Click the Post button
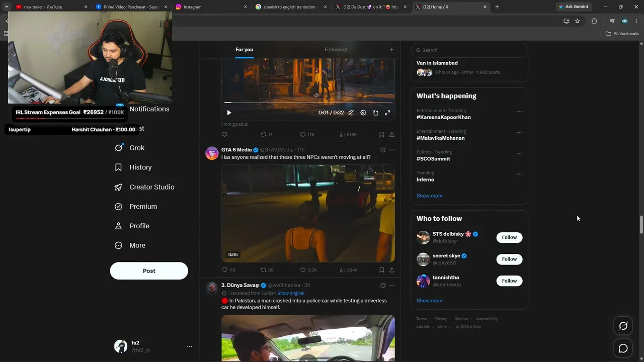 pyautogui.click(x=149, y=270)
